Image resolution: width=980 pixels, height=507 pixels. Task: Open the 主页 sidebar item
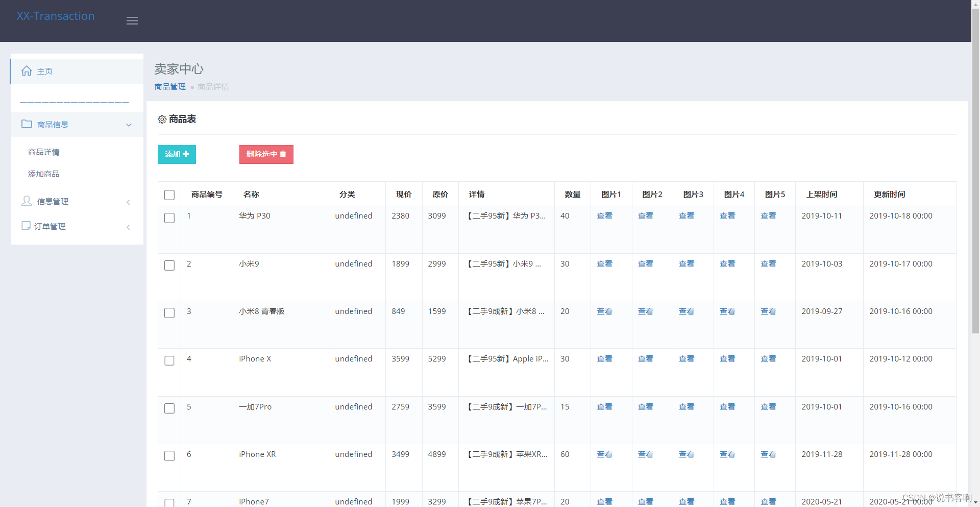pos(77,71)
